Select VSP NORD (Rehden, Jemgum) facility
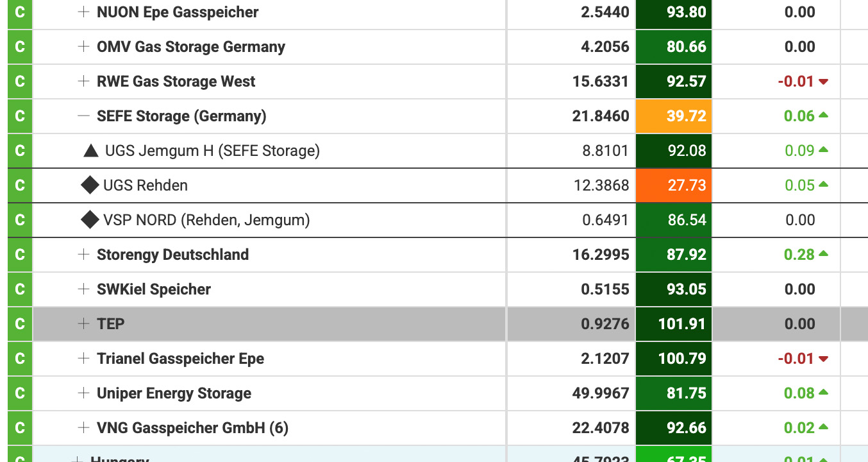Viewport: 868px width, 462px height. (x=206, y=220)
